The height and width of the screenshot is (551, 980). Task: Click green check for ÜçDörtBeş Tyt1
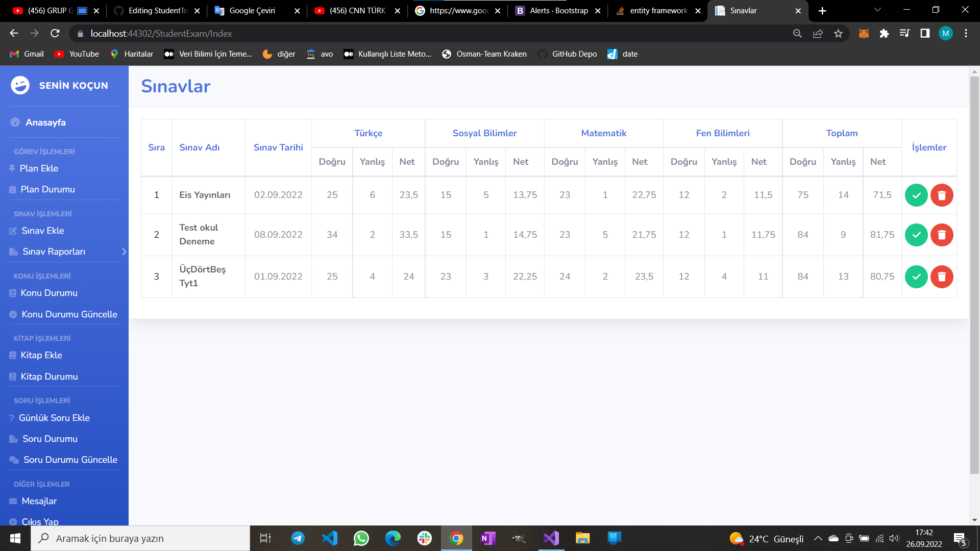916,277
